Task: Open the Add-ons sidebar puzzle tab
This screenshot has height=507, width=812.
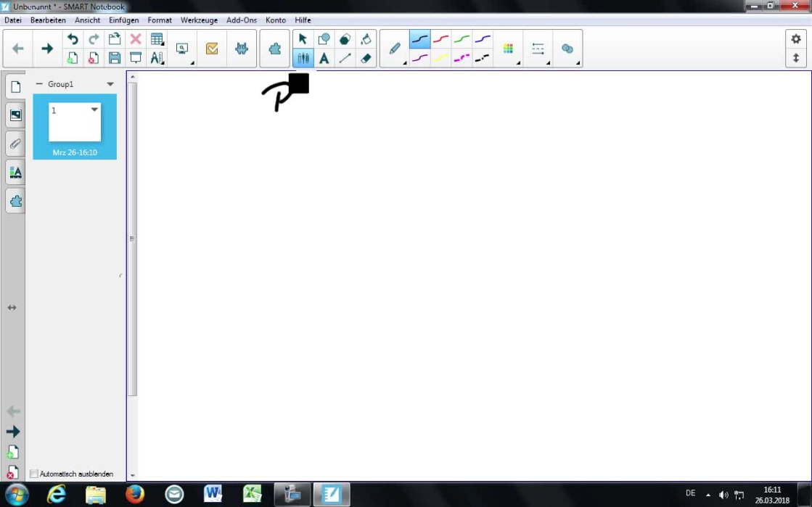Action: click(x=15, y=201)
